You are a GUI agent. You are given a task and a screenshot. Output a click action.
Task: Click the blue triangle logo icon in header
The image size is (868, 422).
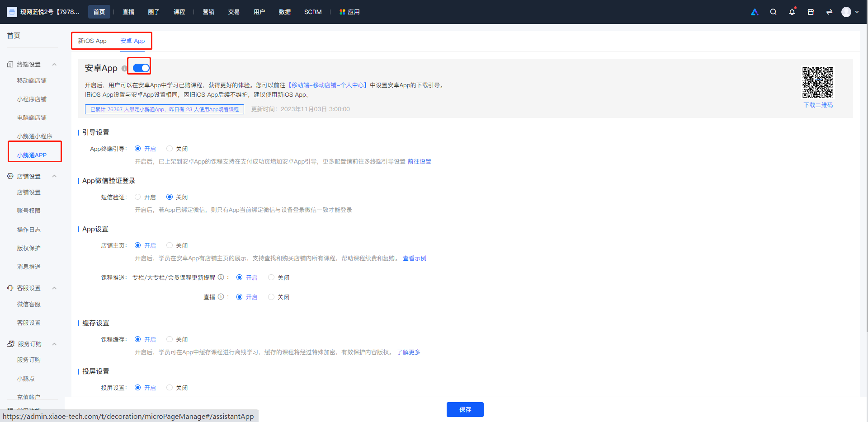pos(755,12)
